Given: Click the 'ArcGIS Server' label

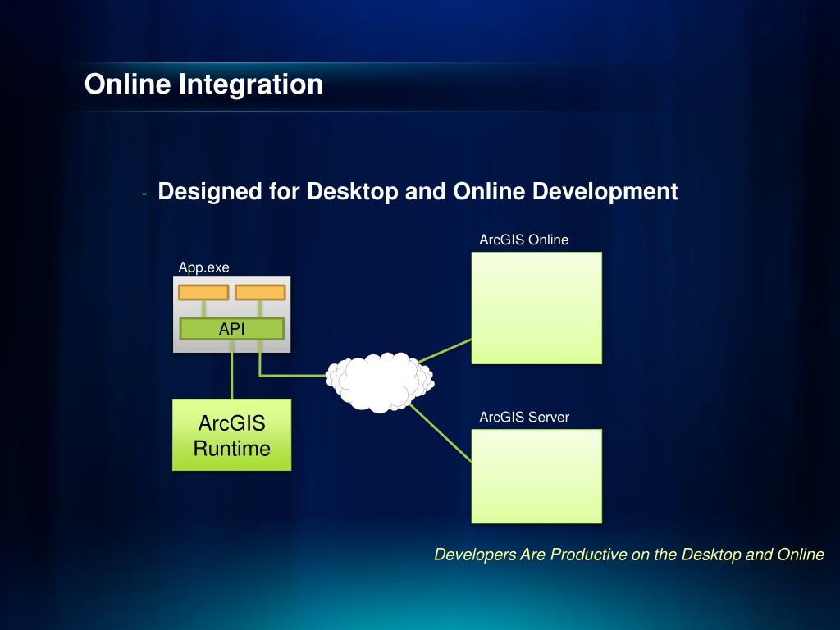Looking at the screenshot, I should coord(524,417).
